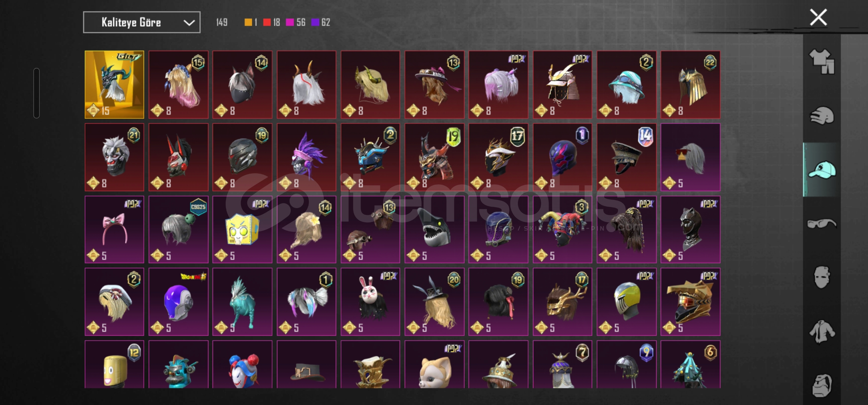Screen dimensions: 868x405
Task: Filter by the purple quality swatch
Action: point(315,22)
